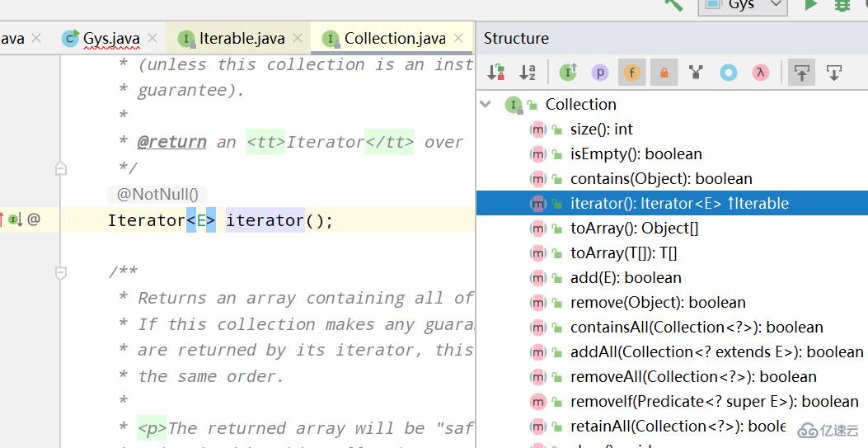Open the Gys run configuration dropdown

[743, 5]
